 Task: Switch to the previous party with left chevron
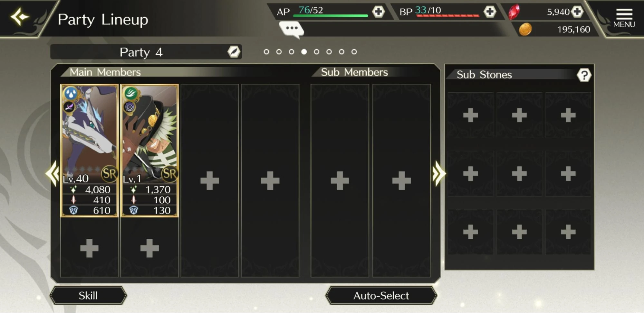[x=53, y=174]
